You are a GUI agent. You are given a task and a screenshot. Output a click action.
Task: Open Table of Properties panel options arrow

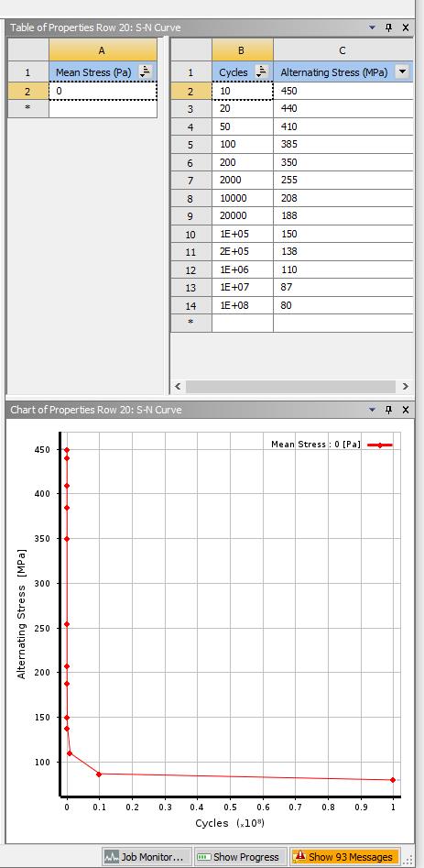[372, 27]
